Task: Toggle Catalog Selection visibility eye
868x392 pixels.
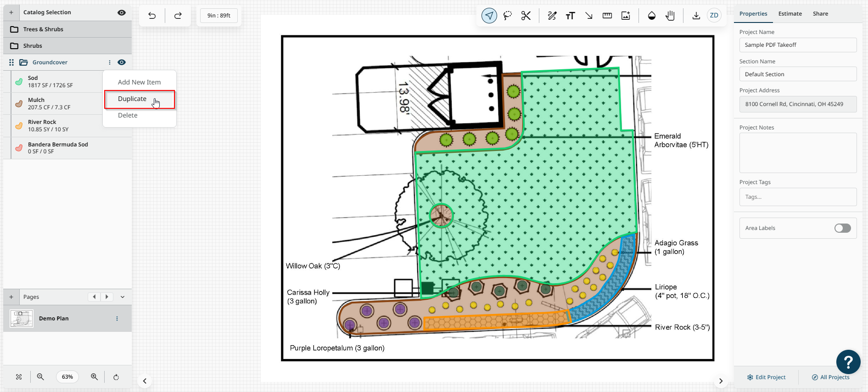Action: [x=122, y=12]
